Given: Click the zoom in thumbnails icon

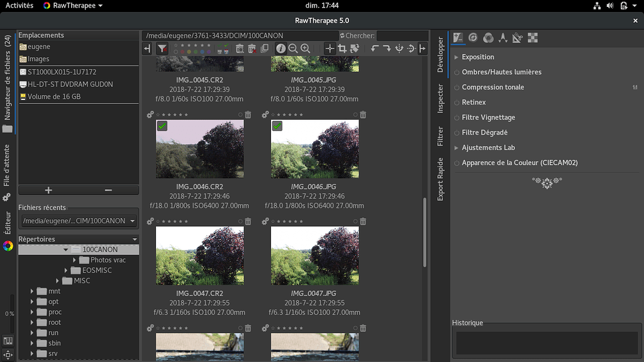Looking at the screenshot, I should (x=305, y=48).
